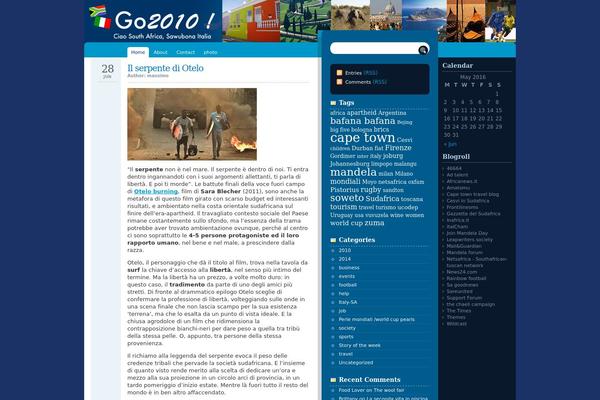Select the Argentina tag
The width and height of the screenshot is (600, 400).
392,113
